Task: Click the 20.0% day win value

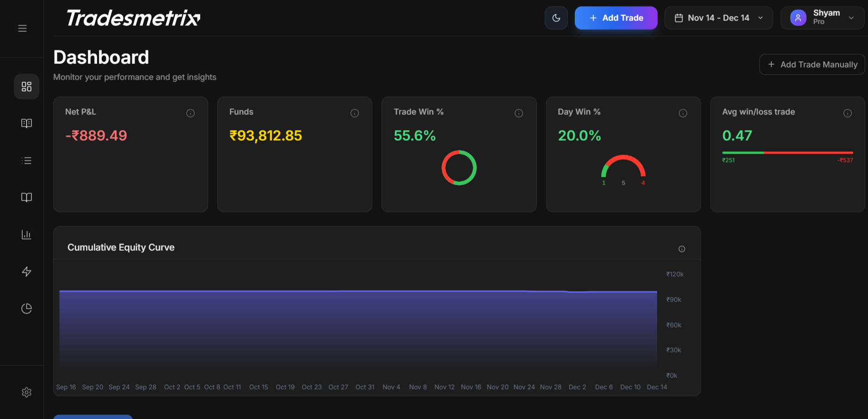Action: tap(579, 136)
